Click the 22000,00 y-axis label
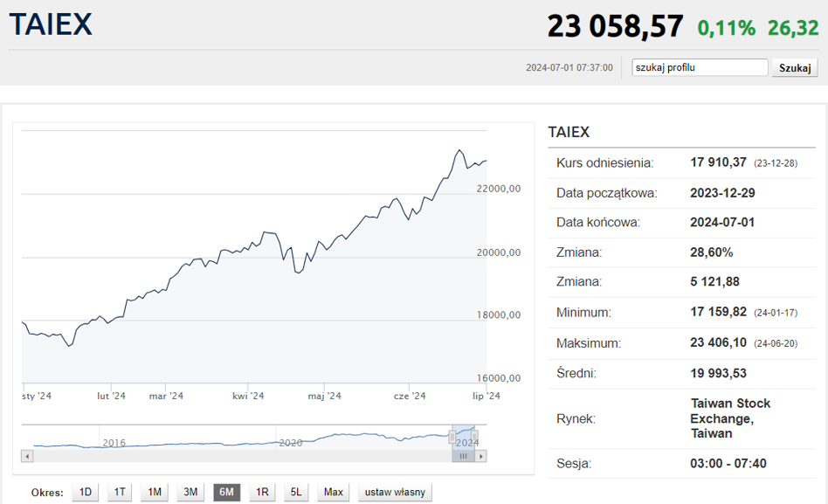Screen dimensions: 828x504 point(499,189)
